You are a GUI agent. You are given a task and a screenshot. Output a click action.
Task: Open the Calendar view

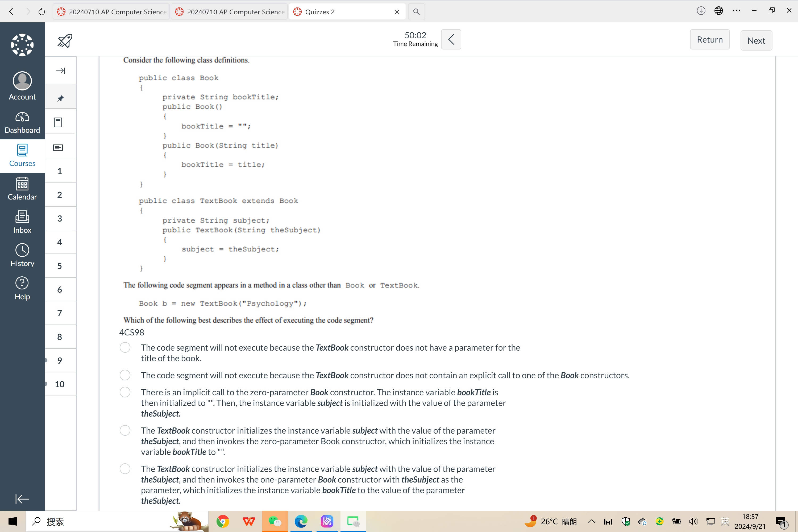[x=23, y=189]
